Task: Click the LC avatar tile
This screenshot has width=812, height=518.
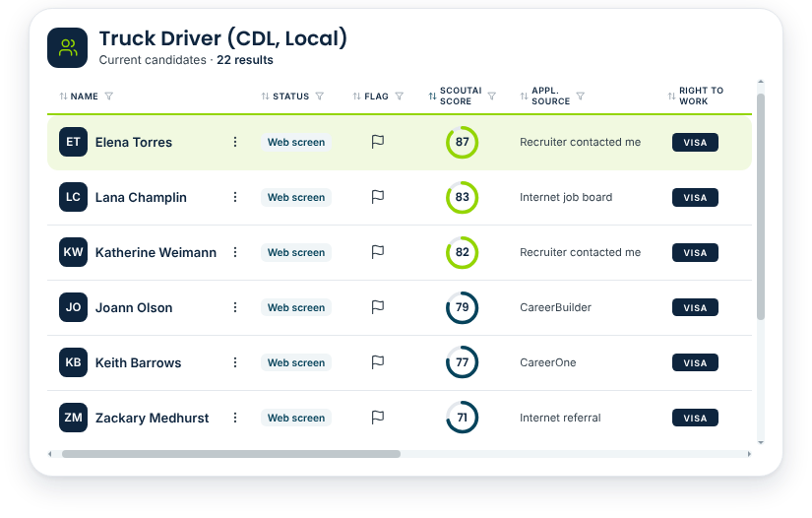Action: [73, 197]
